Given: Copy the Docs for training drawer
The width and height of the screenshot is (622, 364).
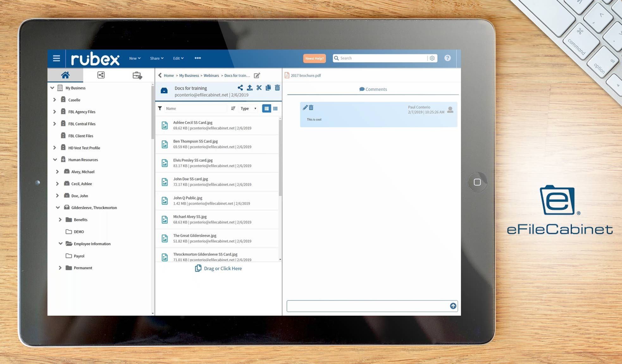Looking at the screenshot, I should (268, 88).
